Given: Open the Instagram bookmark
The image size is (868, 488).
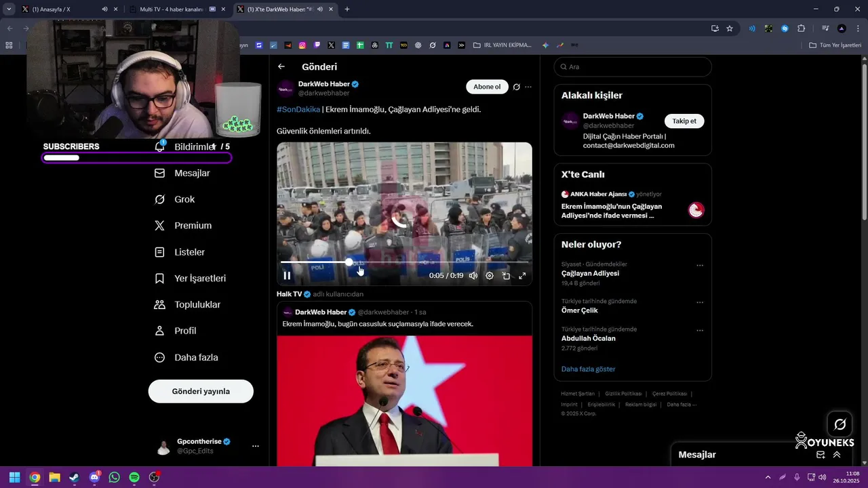Looking at the screenshot, I should [302, 45].
